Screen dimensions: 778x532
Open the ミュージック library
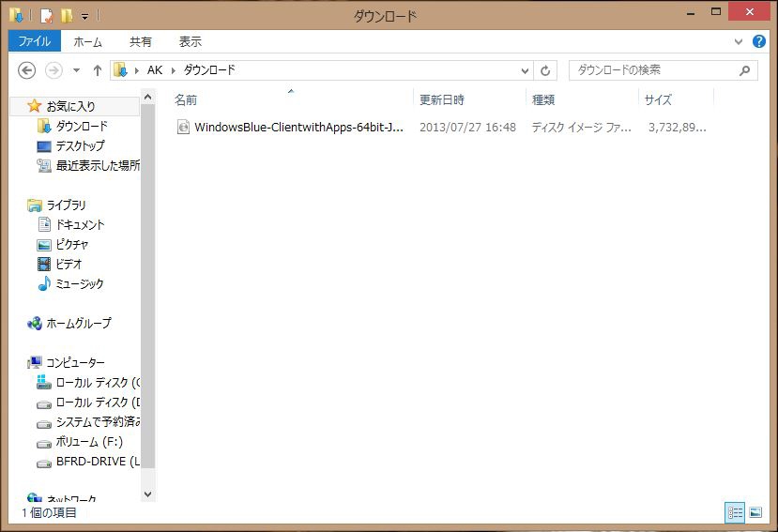80,284
